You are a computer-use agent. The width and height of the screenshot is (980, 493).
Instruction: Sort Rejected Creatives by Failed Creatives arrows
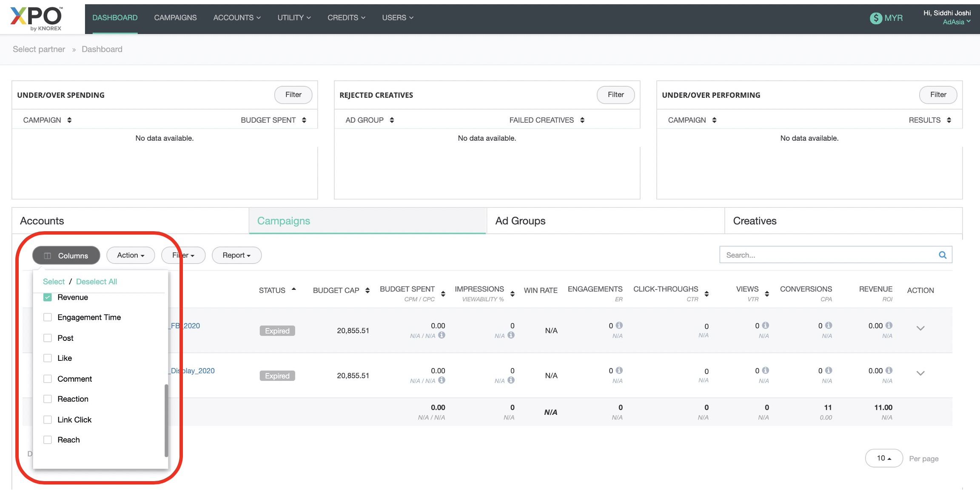click(582, 120)
